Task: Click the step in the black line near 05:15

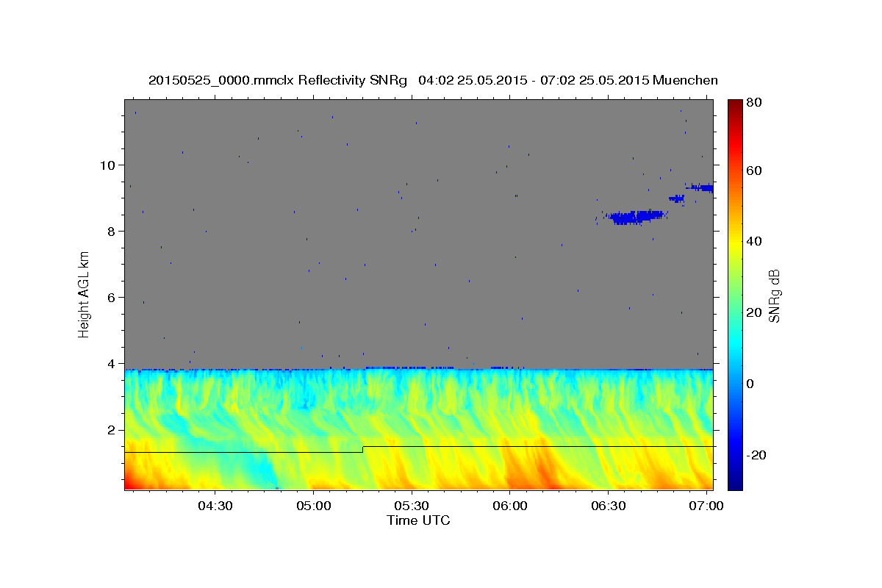Action: click(x=363, y=449)
